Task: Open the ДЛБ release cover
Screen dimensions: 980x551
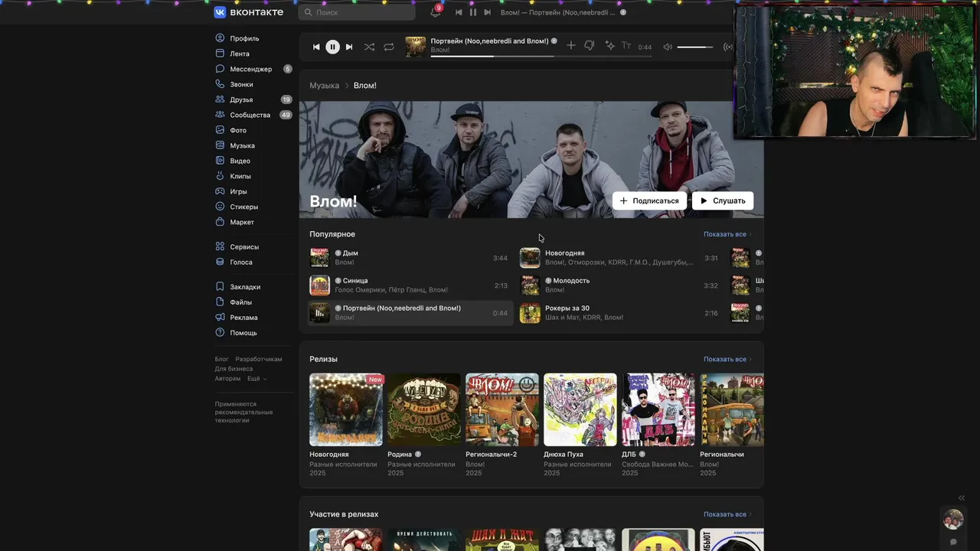Action: click(658, 409)
